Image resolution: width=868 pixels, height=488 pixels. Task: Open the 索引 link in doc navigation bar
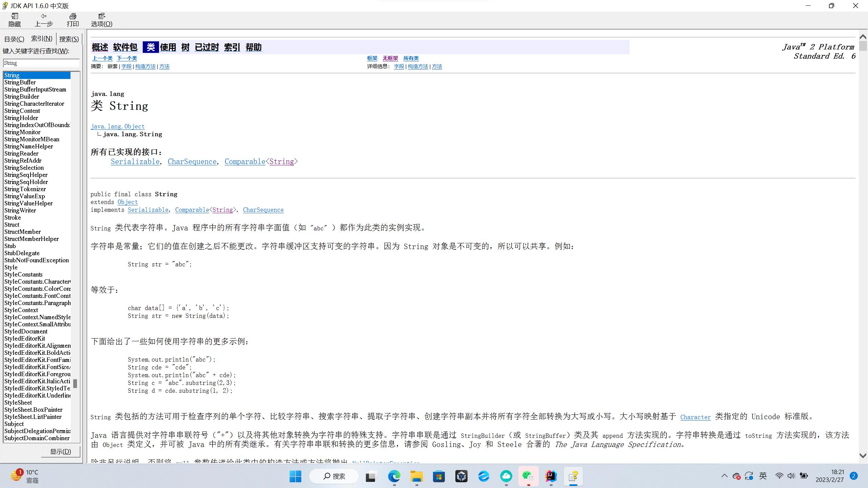pos(232,47)
